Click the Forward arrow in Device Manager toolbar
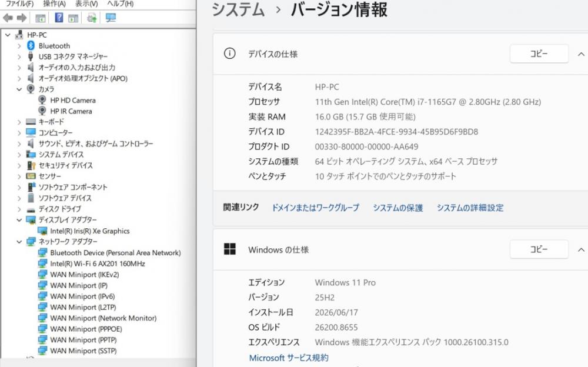Image resolution: width=588 pixels, height=367 pixels. coord(22,18)
